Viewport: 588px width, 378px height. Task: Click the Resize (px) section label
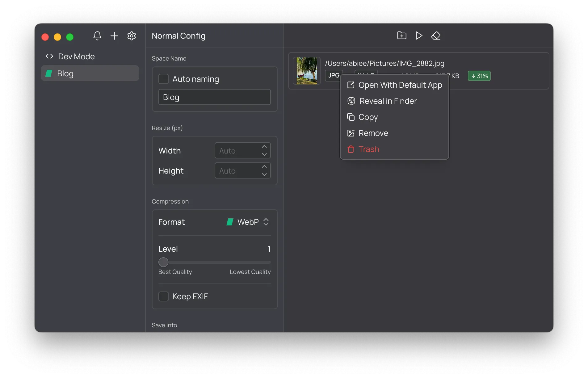pyautogui.click(x=167, y=128)
